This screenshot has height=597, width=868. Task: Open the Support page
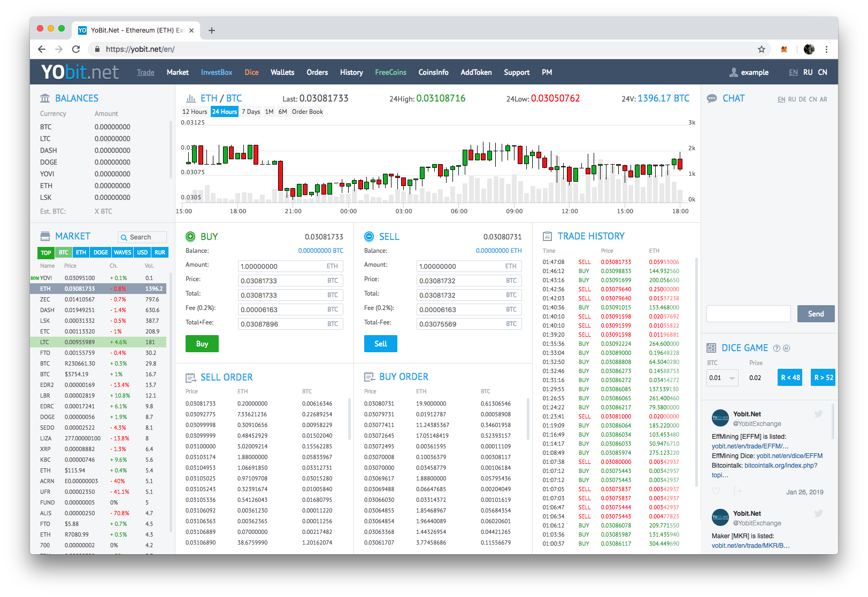pyautogui.click(x=517, y=72)
